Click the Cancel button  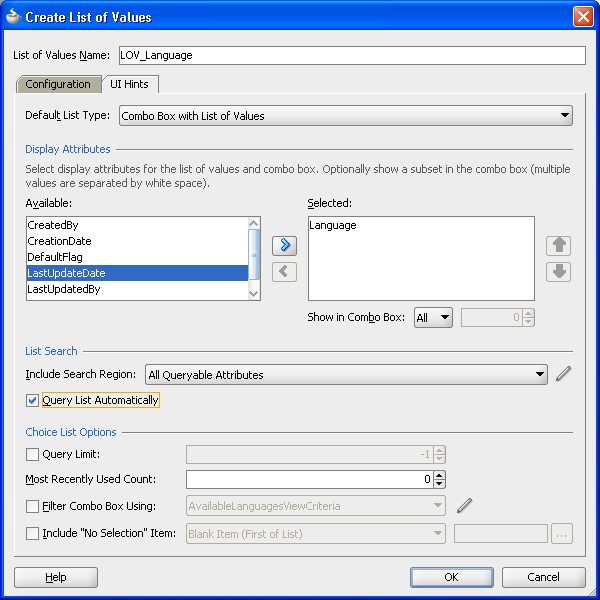tap(543, 577)
